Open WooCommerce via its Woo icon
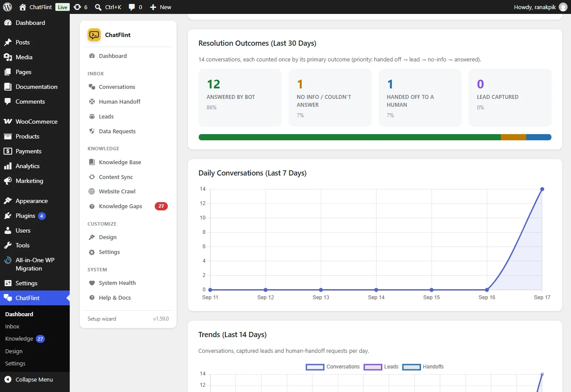The width and height of the screenshot is (571, 392). pyautogui.click(x=8, y=122)
